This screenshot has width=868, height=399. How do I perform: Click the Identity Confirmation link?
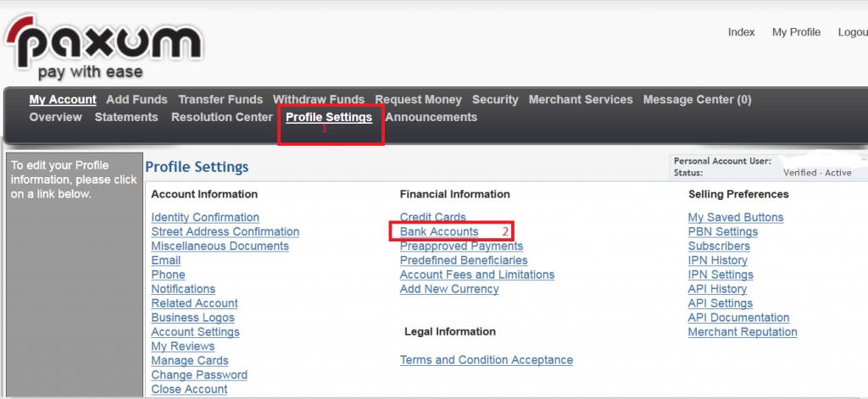click(205, 217)
